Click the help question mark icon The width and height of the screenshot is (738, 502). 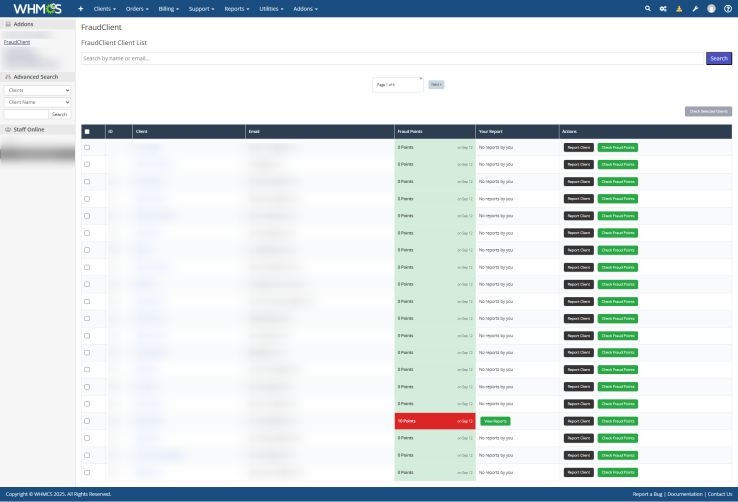[x=727, y=8]
